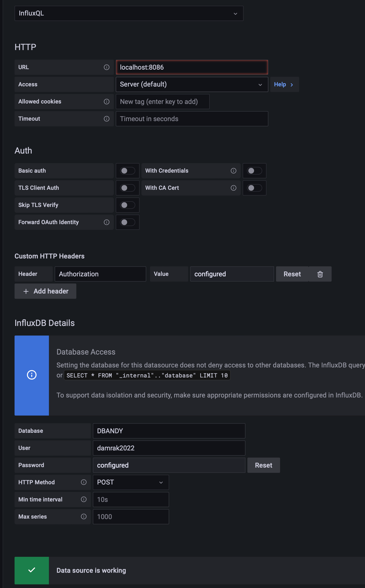The width and height of the screenshot is (365, 588).
Task: Click the configured header value field
Action: coord(232,274)
